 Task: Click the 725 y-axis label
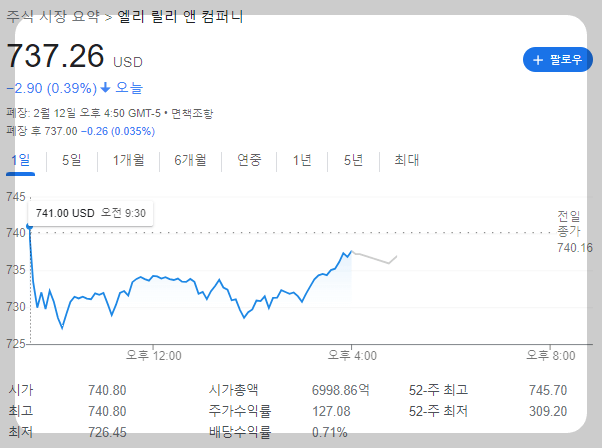coord(15,343)
